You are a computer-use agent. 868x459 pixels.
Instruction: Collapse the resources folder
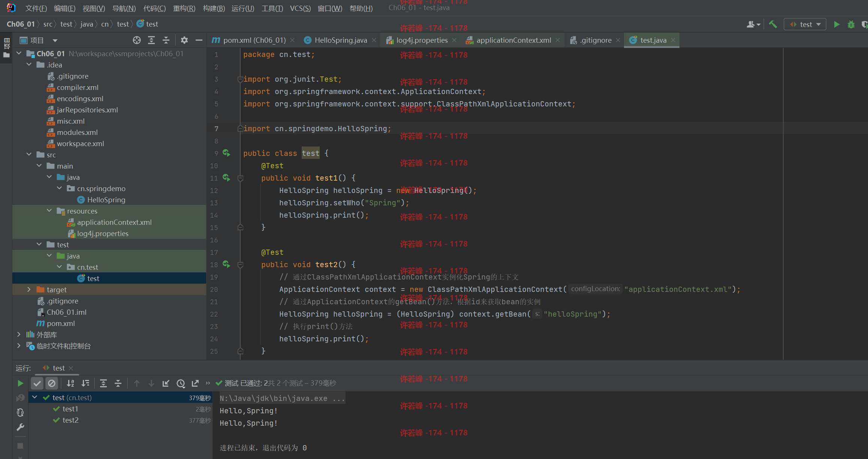49,211
